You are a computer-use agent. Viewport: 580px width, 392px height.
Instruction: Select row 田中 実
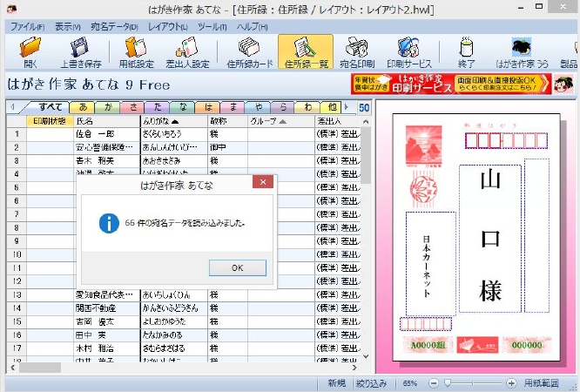tap(183, 335)
